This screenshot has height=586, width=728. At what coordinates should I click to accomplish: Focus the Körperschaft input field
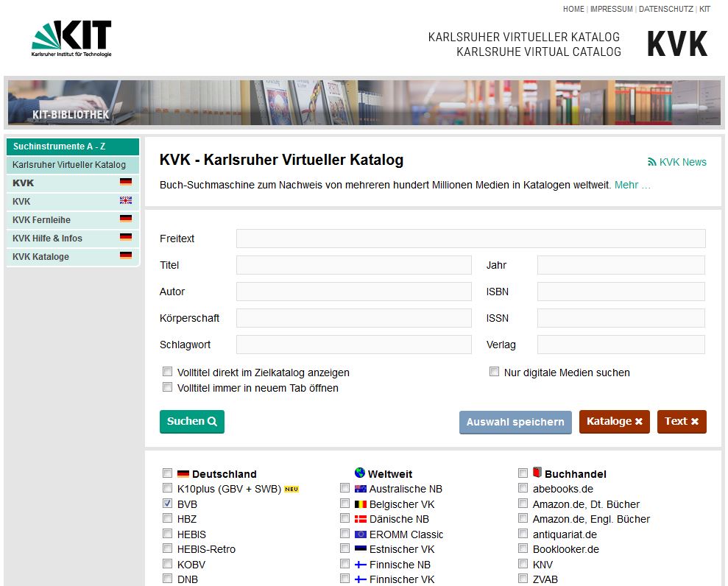[354, 318]
